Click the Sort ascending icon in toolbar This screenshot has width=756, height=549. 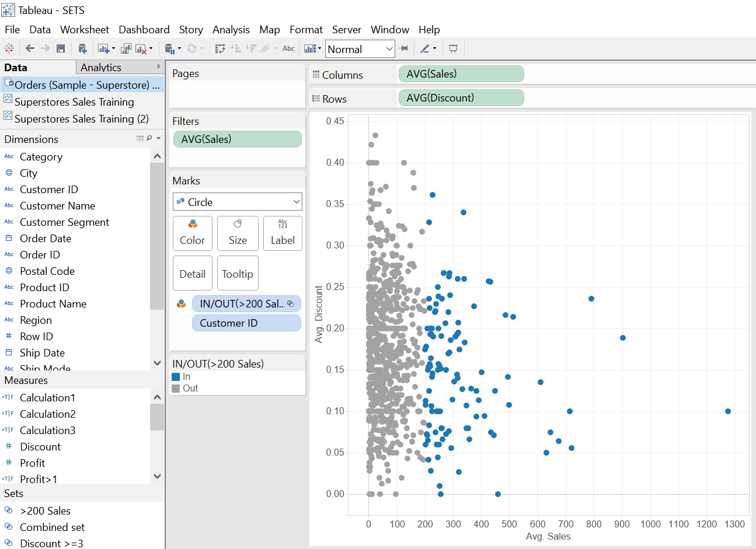236,48
